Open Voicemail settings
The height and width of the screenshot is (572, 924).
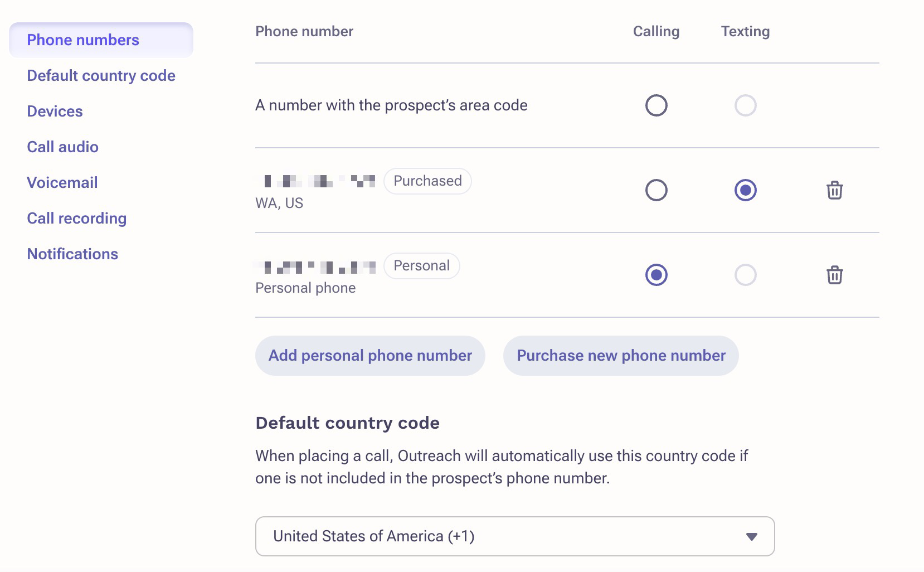62,183
